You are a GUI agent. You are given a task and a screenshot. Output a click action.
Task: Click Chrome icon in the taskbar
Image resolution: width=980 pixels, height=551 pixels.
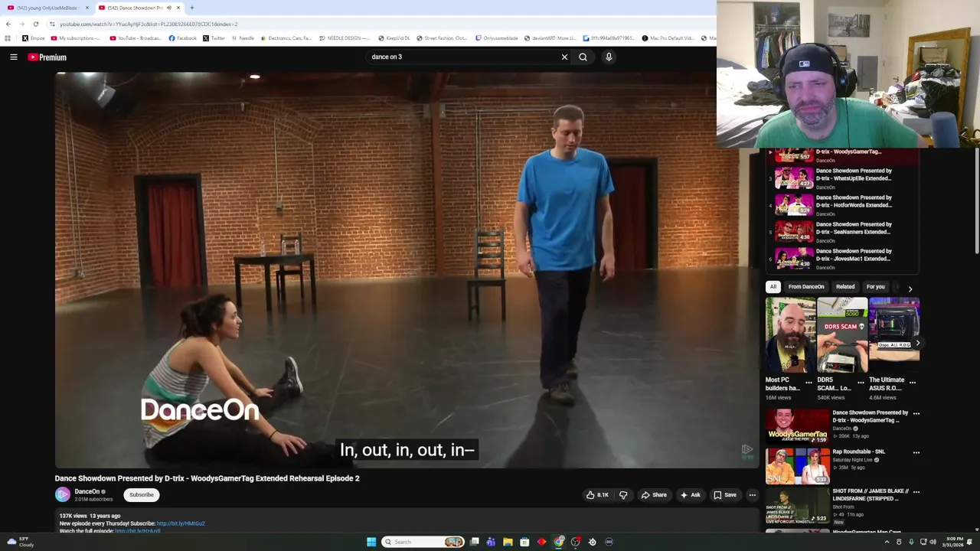pyautogui.click(x=559, y=542)
